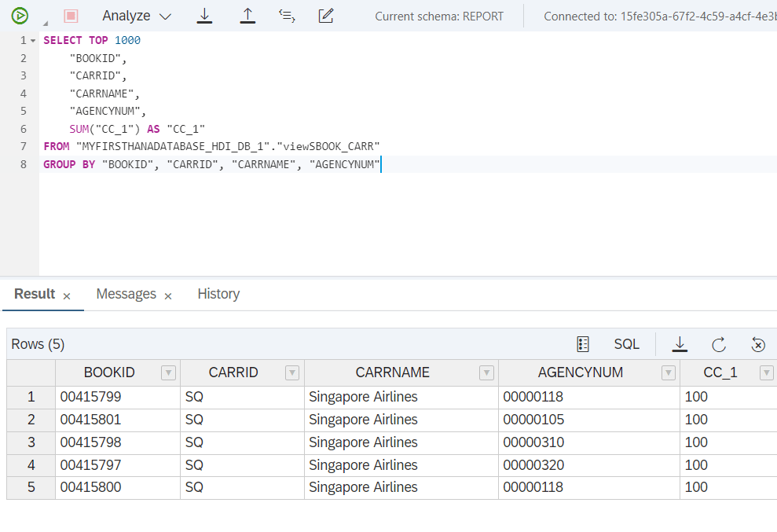Click the pencil edit icon in toolbar
Viewport: 777px width, 532px height.
pyautogui.click(x=326, y=16)
